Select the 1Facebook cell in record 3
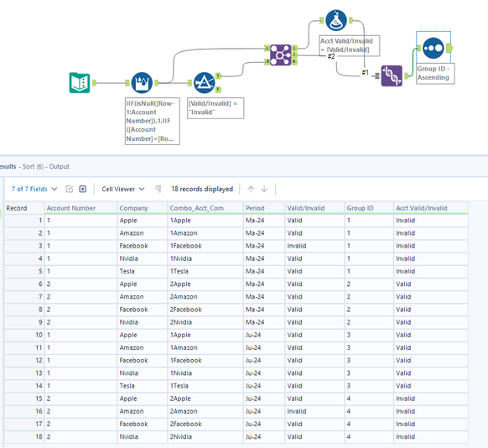 click(x=205, y=246)
